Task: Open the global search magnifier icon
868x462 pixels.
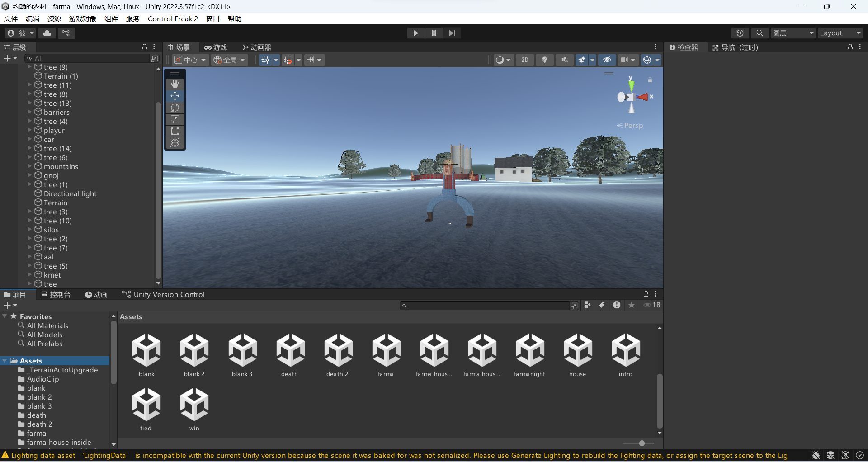Action: [x=760, y=33]
